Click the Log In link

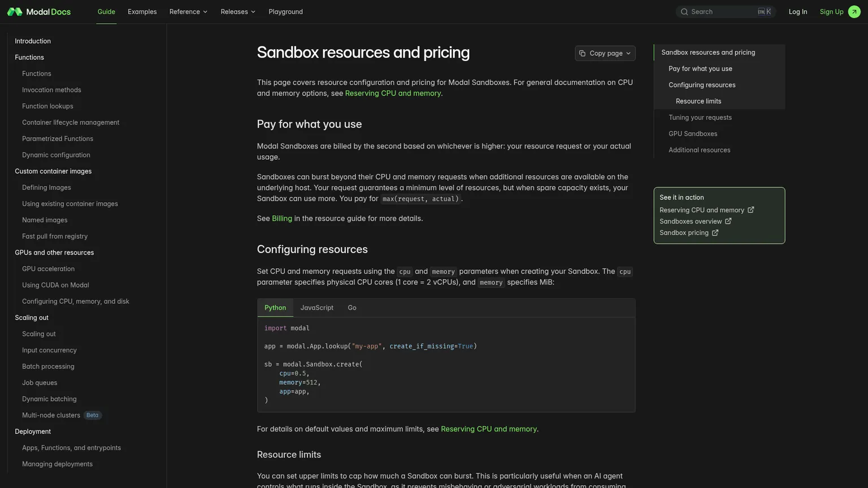pyautogui.click(x=798, y=12)
